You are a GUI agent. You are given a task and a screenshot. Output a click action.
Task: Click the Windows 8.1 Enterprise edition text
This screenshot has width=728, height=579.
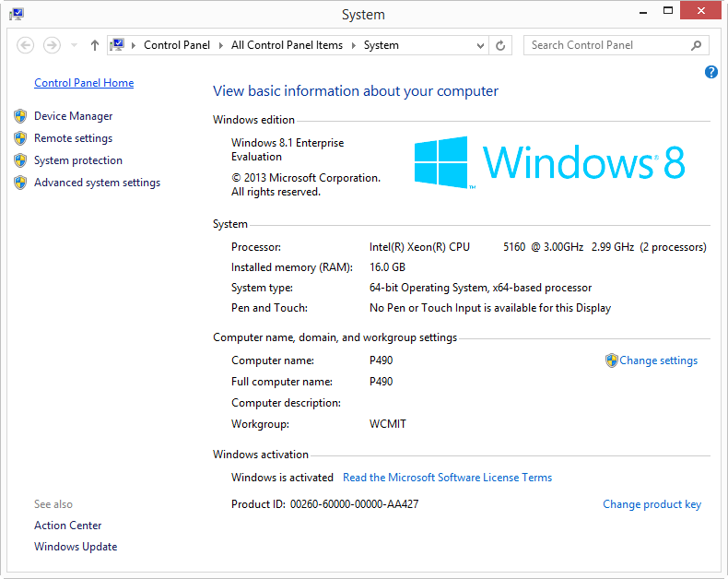pyautogui.click(x=288, y=149)
